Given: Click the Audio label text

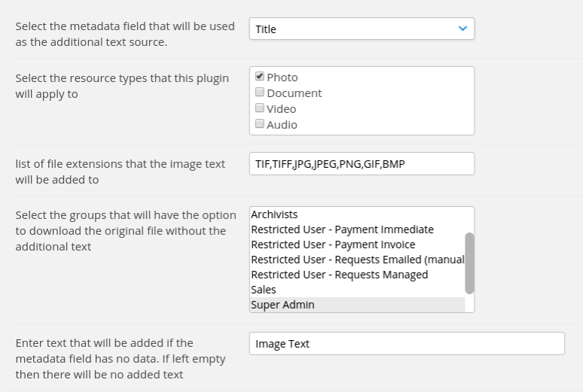Looking at the screenshot, I should coord(282,124).
